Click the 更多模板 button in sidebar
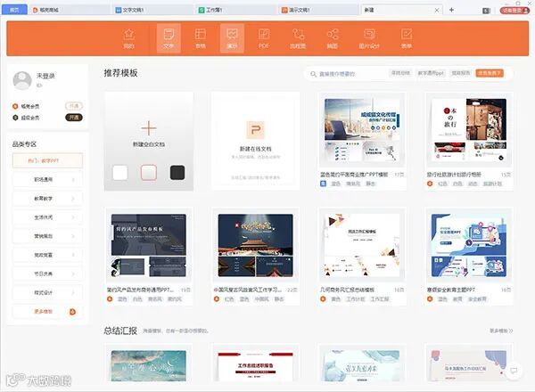The image size is (535, 392). (47, 312)
